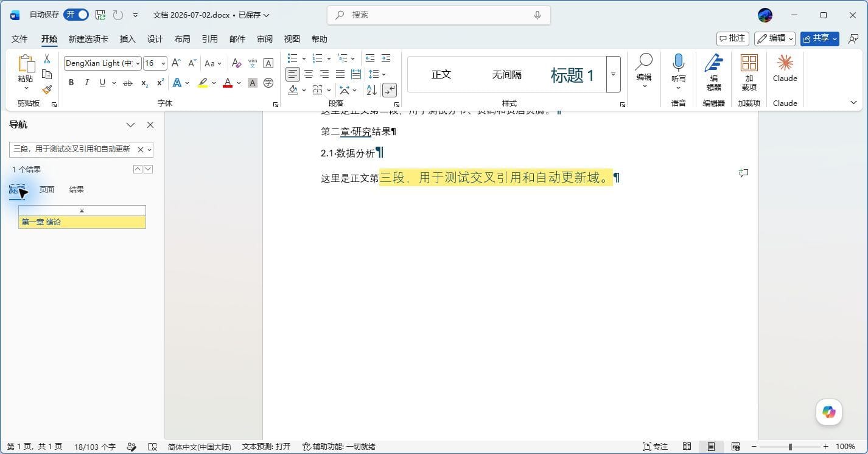Viewport: 868px width, 454px height.
Task: Start dictation with 听写 microphone
Action: 679,70
